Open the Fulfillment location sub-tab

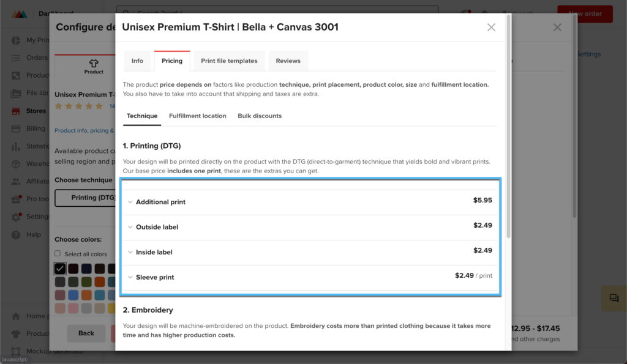(198, 116)
